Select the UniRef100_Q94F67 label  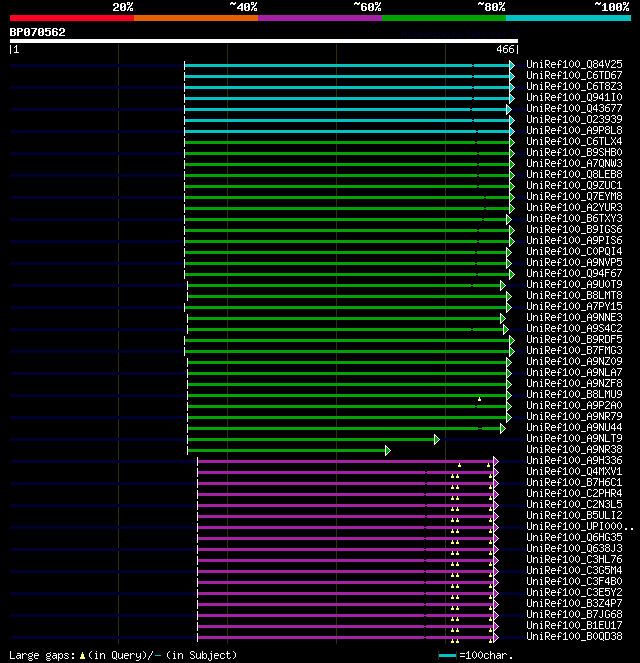click(x=574, y=273)
